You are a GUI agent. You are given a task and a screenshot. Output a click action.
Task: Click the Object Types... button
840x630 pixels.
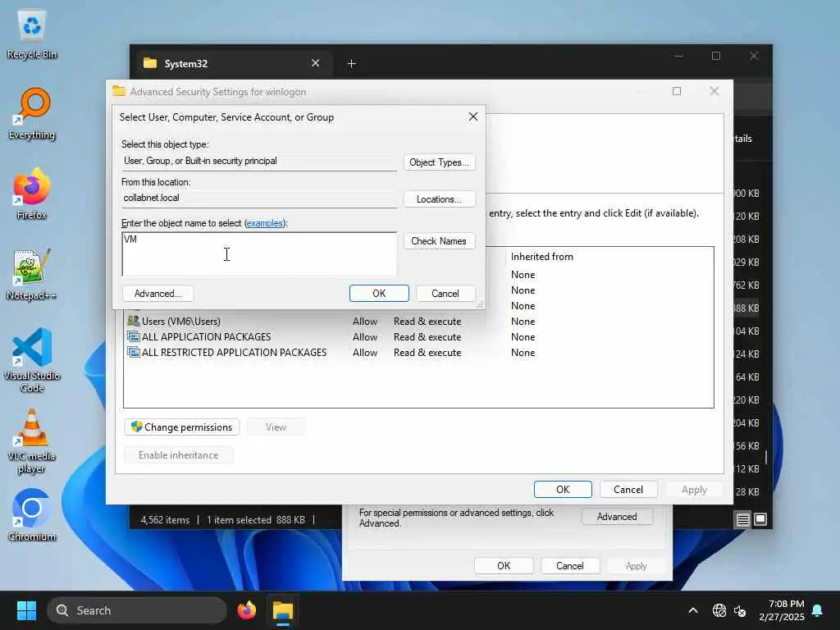[439, 162]
